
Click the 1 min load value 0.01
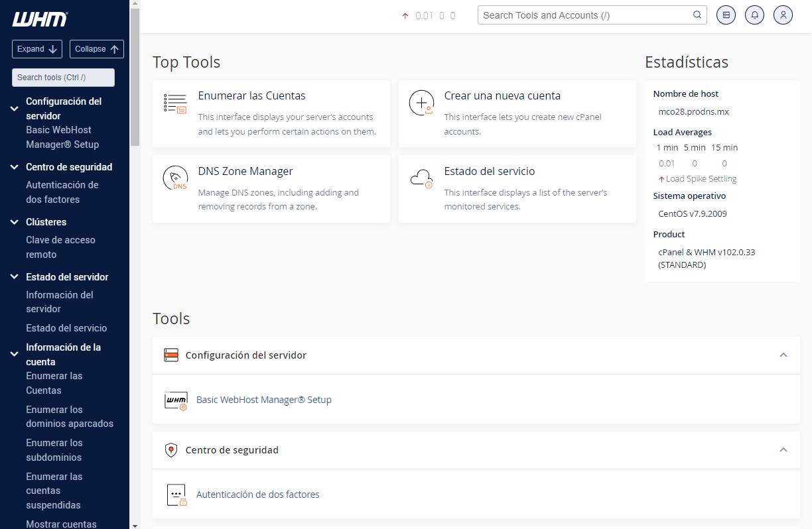point(667,164)
